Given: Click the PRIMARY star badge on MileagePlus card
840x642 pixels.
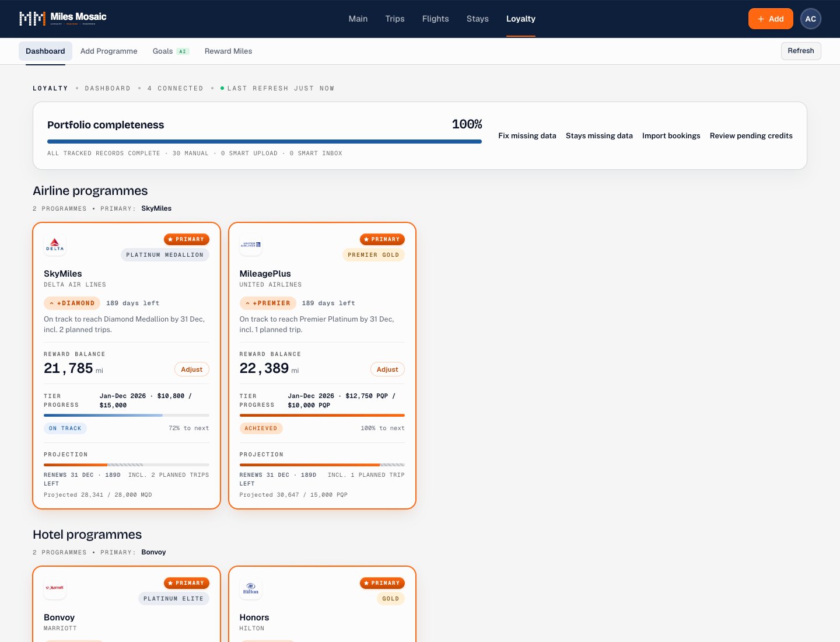Looking at the screenshot, I should click(382, 239).
